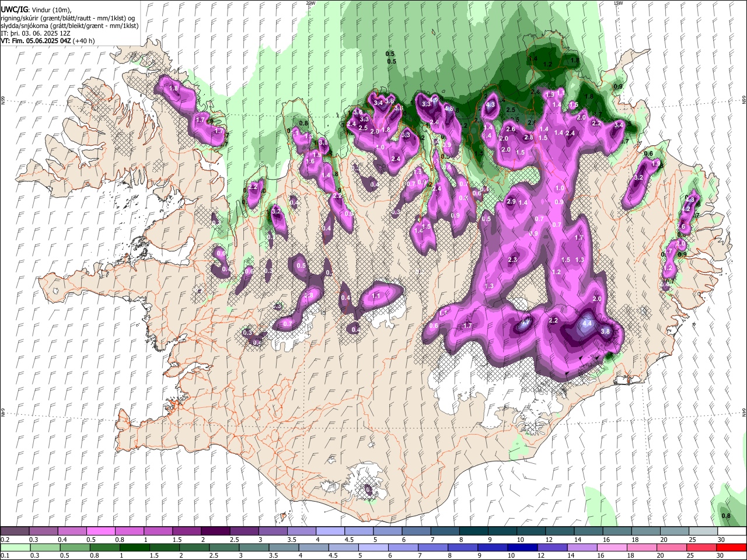Click the red swatch ending the lower scale

coord(732,547)
